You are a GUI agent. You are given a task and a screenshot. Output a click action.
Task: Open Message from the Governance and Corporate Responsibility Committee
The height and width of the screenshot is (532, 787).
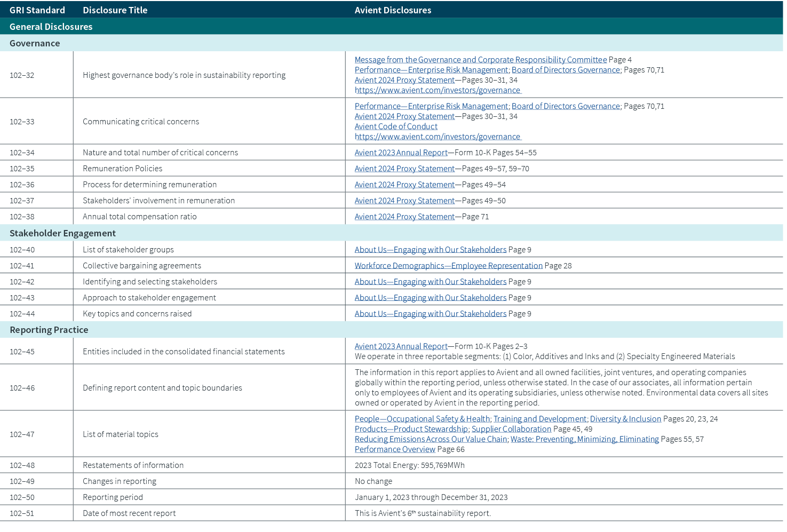pyautogui.click(x=480, y=59)
